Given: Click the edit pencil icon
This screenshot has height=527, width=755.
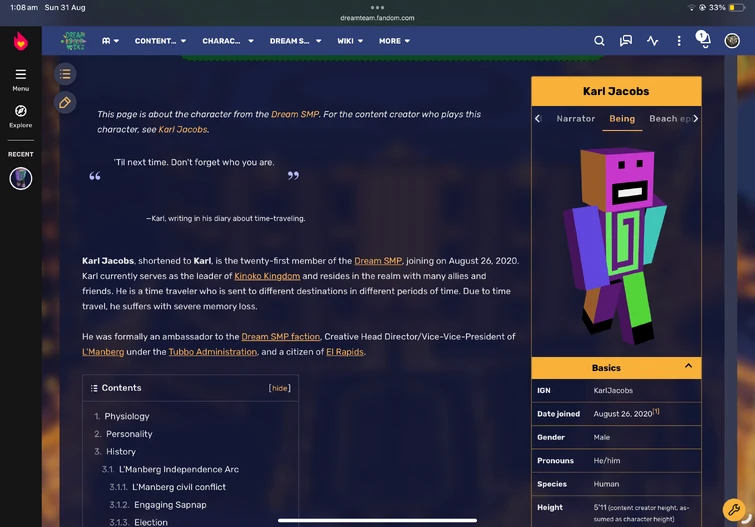Looking at the screenshot, I should 65,102.
